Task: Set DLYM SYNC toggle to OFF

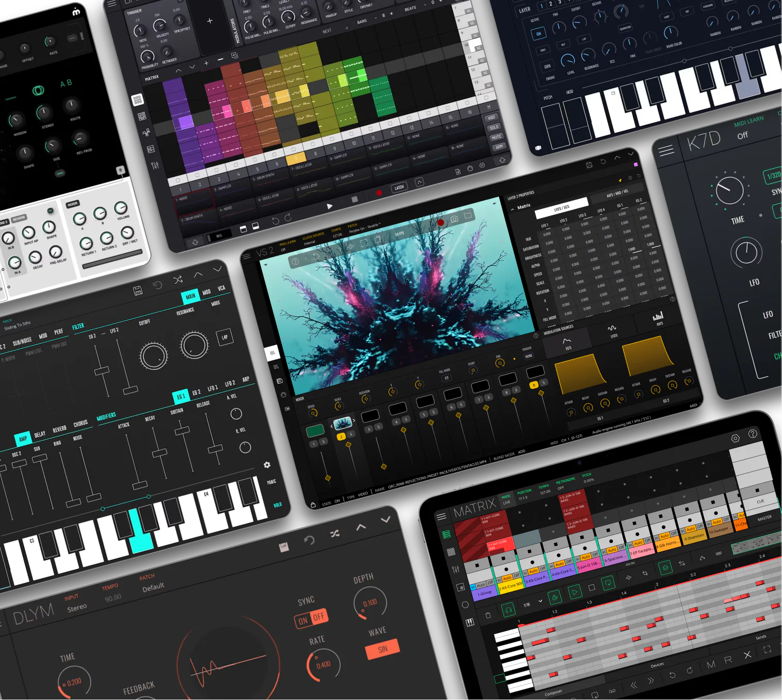Action: click(x=319, y=616)
